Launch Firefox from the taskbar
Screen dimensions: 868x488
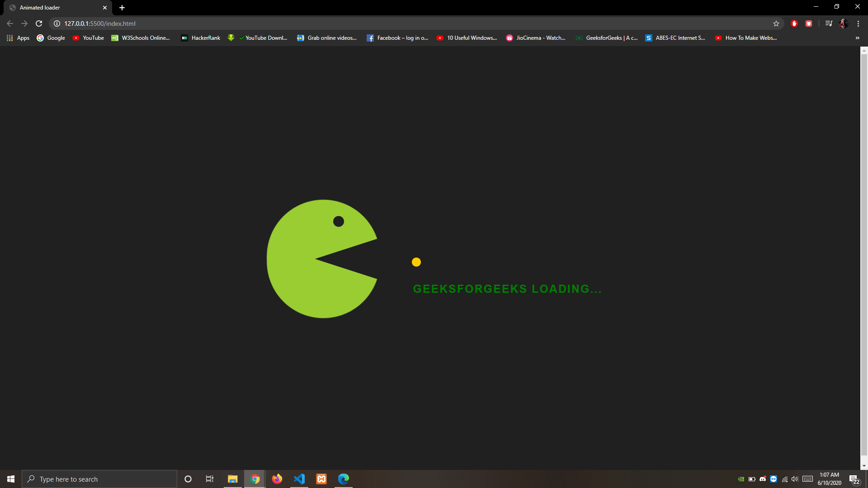click(277, 479)
